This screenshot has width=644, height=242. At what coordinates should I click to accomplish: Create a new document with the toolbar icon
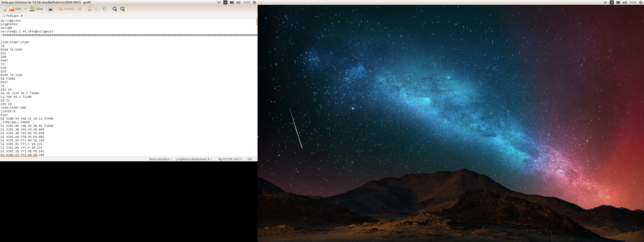tap(4, 9)
